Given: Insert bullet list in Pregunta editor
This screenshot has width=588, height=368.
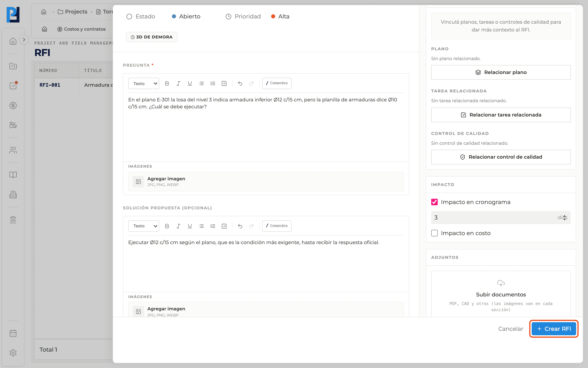Looking at the screenshot, I should [x=201, y=83].
